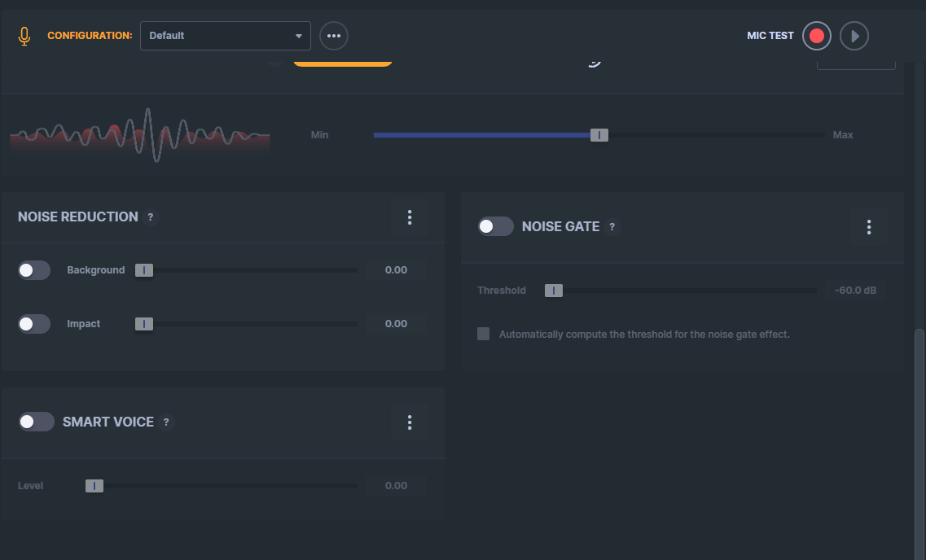Check automatically compute threshold checkbox

tap(483, 334)
